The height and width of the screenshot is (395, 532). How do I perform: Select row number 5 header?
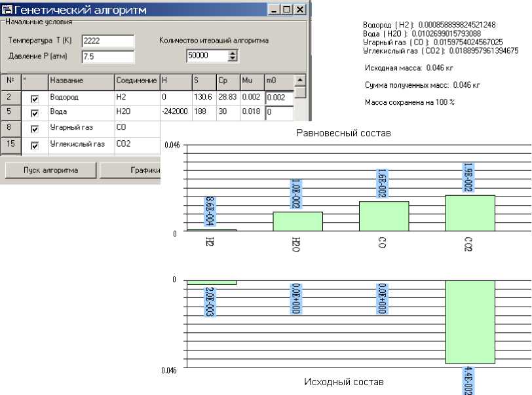coord(11,112)
